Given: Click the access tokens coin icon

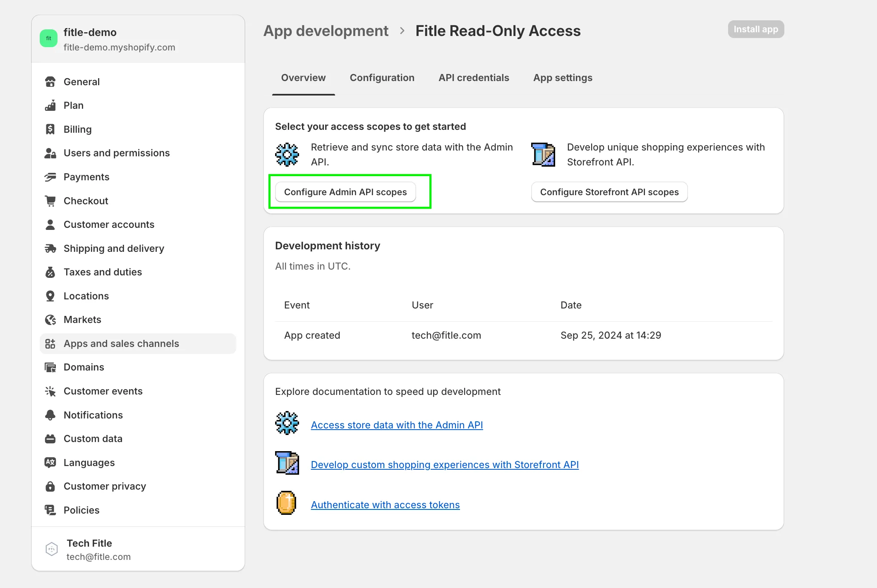Looking at the screenshot, I should tap(286, 503).
